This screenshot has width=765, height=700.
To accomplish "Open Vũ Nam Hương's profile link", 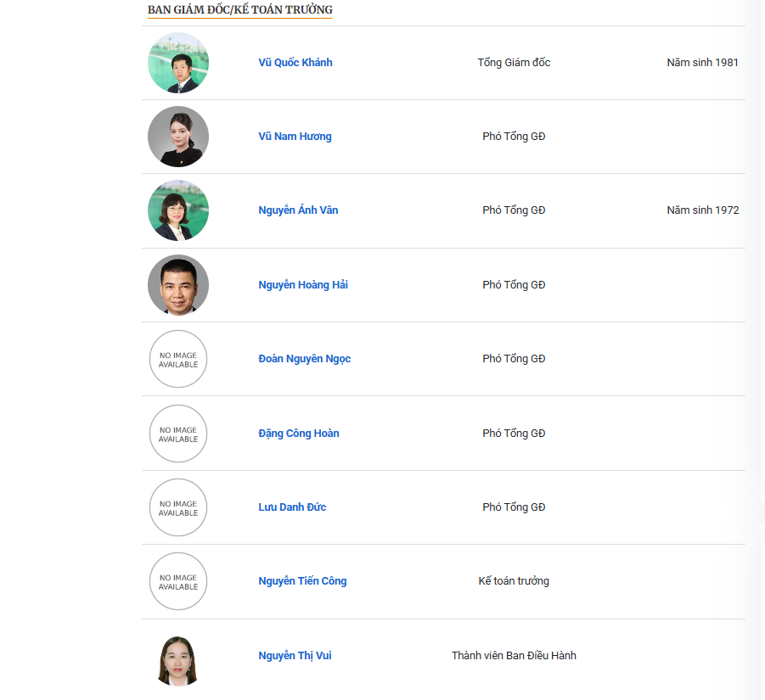I will point(295,136).
